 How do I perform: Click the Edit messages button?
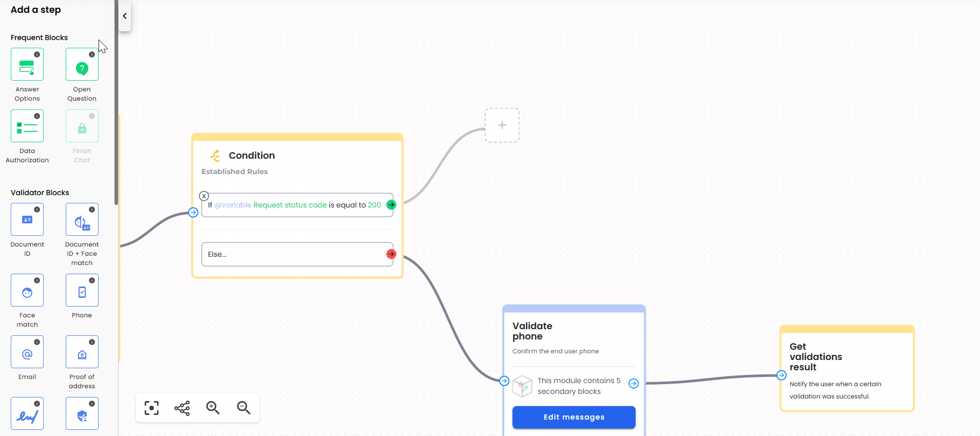(x=573, y=417)
